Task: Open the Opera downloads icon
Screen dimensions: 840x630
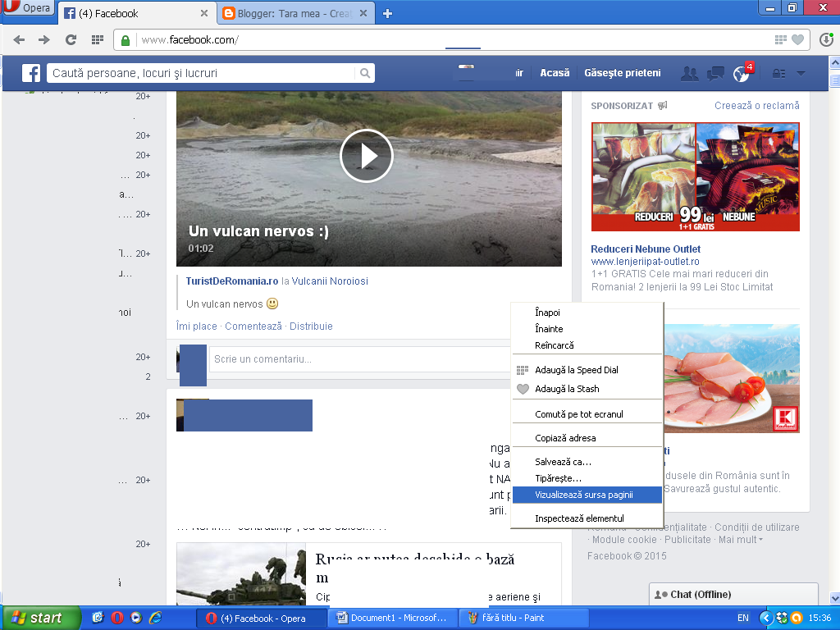Action: (827, 39)
